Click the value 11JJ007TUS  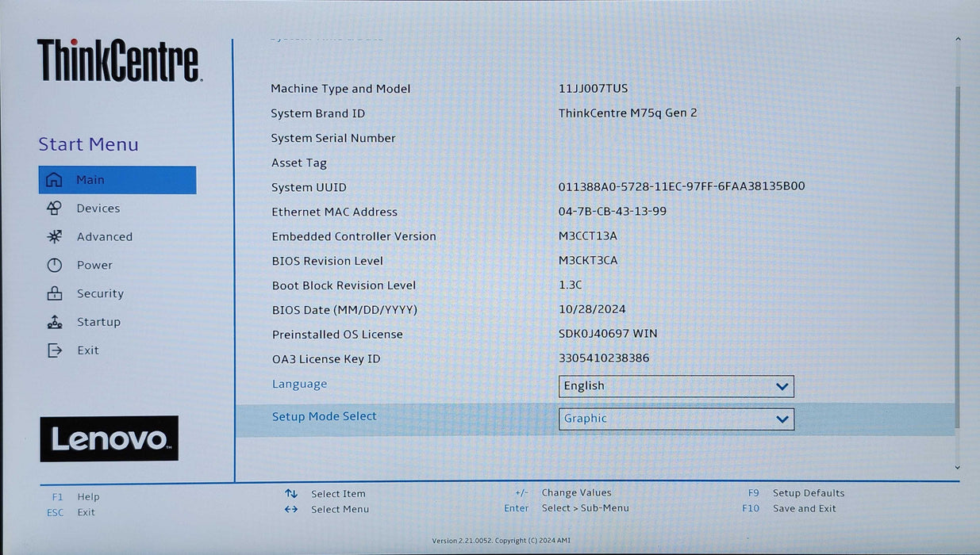click(x=593, y=88)
